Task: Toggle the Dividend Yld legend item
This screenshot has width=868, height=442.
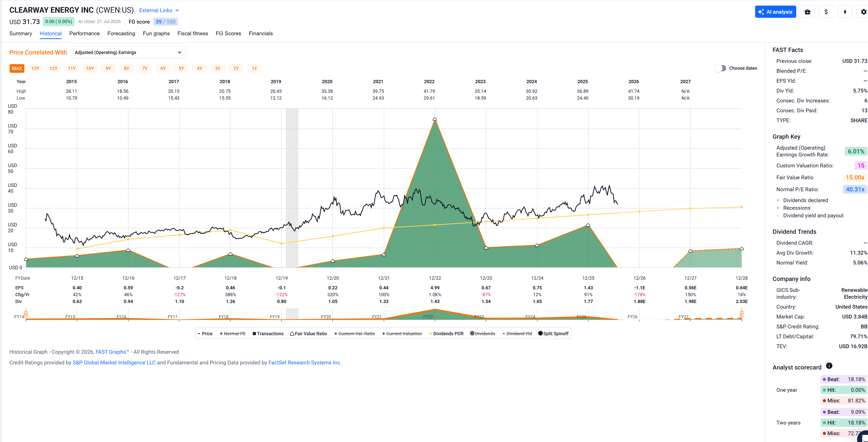Action: tap(517, 333)
